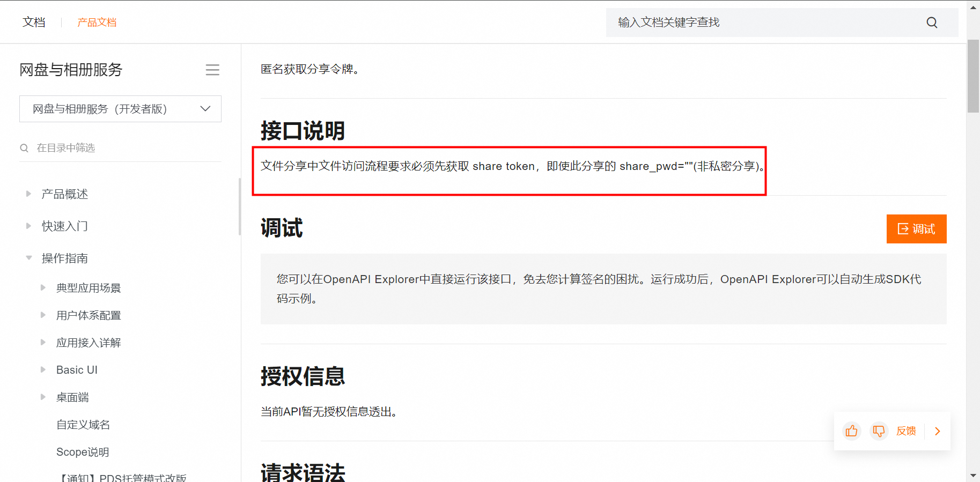Expand the 快速入门 tree node
Screen dimensions: 980x482
[x=28, y=226]
